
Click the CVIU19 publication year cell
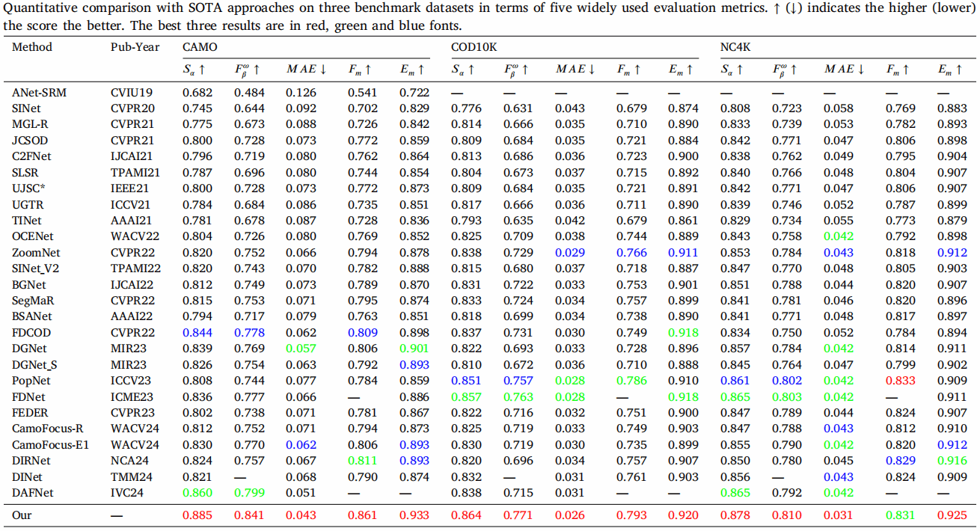click(x=132, y=92)
